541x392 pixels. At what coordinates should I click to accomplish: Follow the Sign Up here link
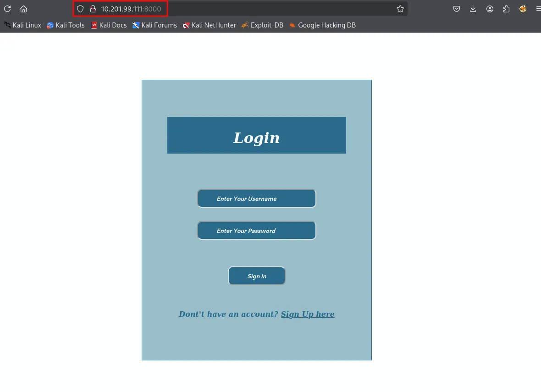[308, 314]
